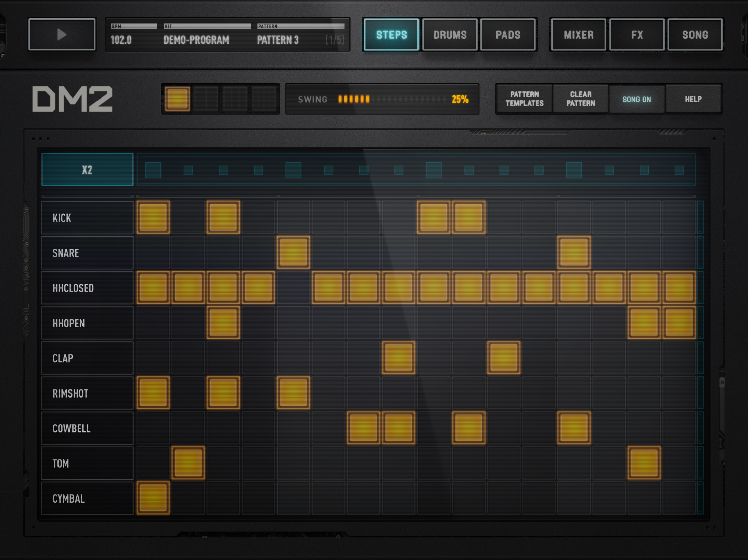This screenshot has width=748, height=560.
Task: Turn off CLAP step 11
Action: point(504,358)
